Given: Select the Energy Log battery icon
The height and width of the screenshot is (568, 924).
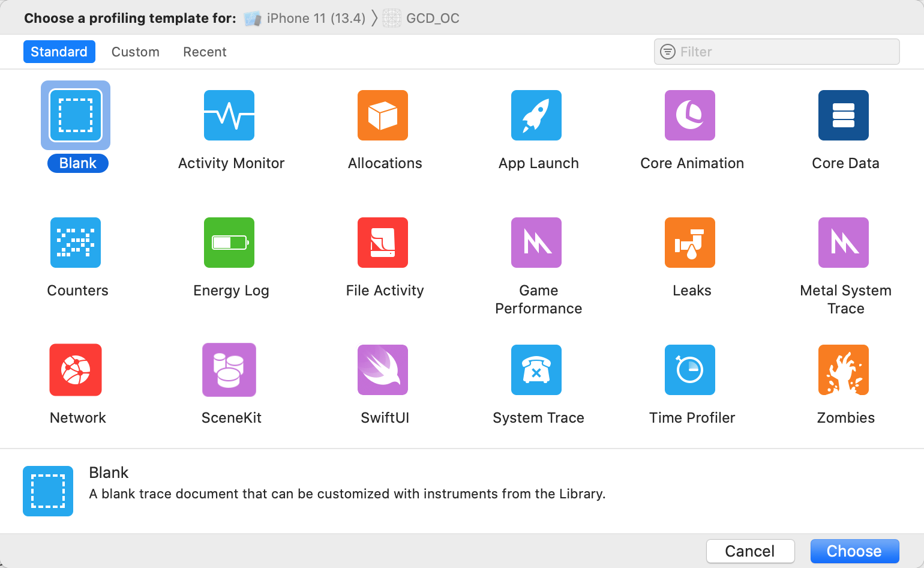Looking at the screenshot, I should [229, 243].
